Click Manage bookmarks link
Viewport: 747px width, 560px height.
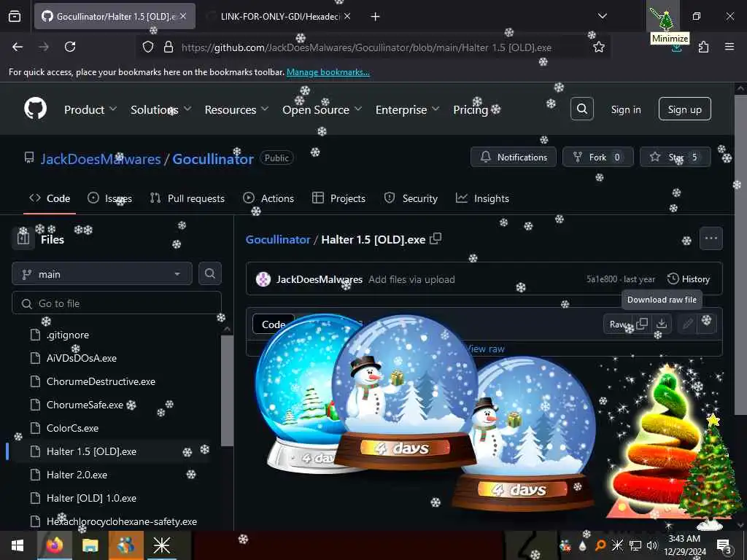tap(328, 72)
